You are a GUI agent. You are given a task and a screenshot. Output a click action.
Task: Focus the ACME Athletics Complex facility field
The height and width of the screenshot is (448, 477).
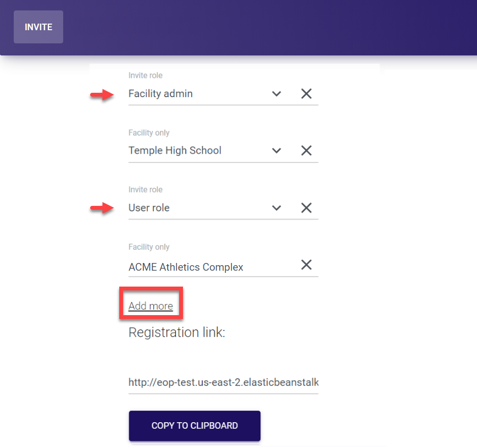click(186, 267)
